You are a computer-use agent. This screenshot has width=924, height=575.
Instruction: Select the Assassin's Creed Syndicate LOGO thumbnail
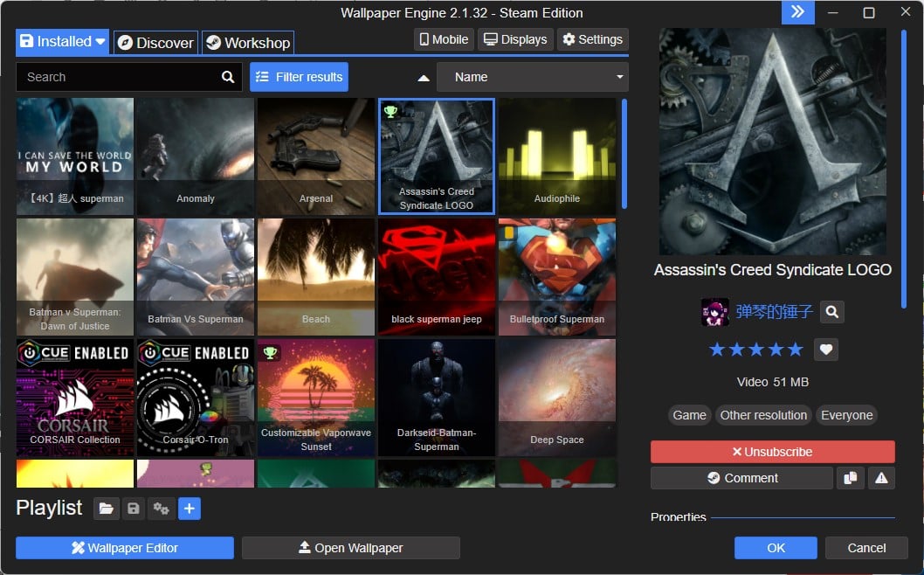coord(437,156)
